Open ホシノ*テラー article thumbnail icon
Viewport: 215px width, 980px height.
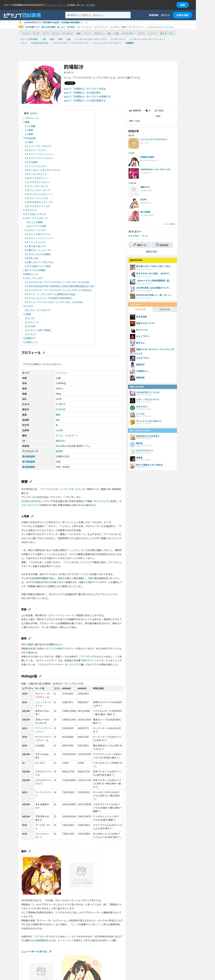[132, 336]
